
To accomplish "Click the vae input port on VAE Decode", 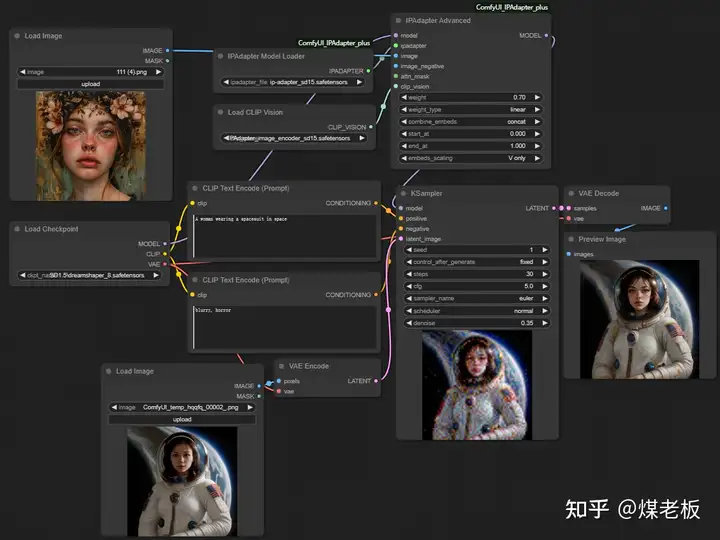I will point(569,219).
